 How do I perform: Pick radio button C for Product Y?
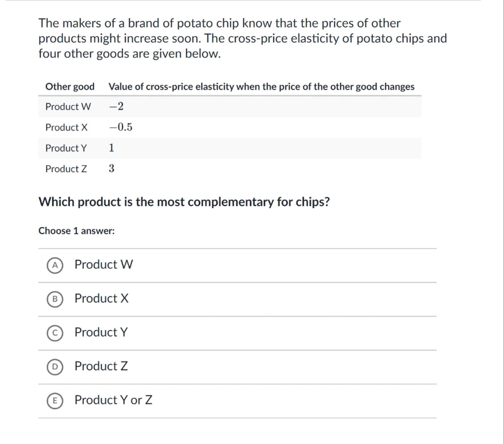(55, 333)
